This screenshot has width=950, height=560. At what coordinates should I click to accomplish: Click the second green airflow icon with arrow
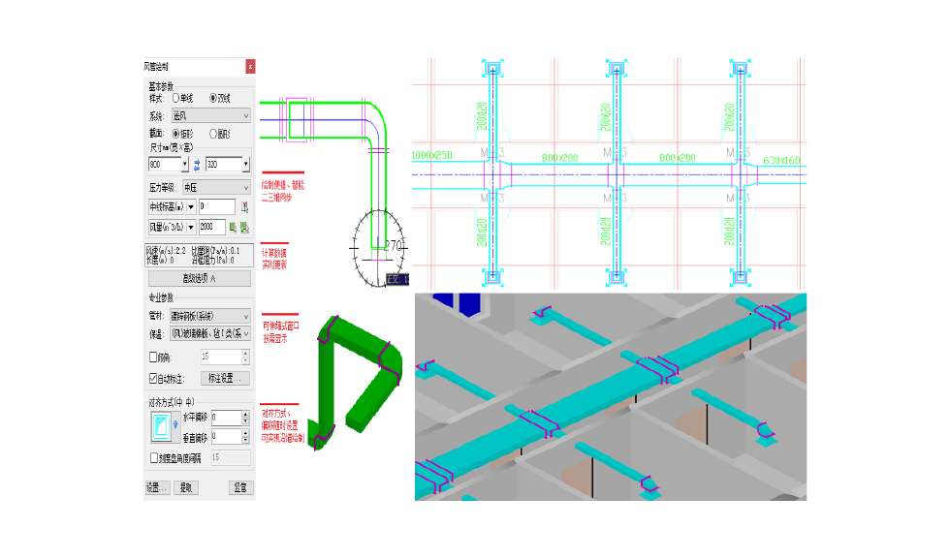pos(244,227)
